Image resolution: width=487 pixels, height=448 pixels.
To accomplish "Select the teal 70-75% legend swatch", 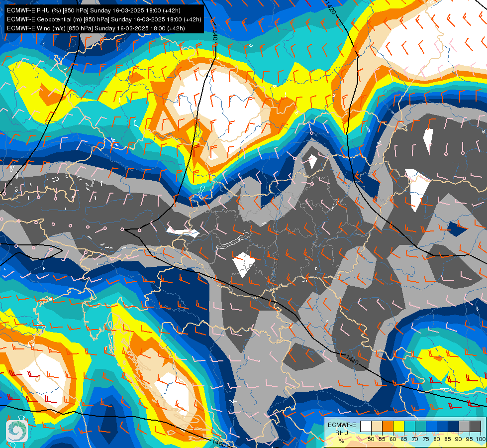I will [x=421, y=426].
